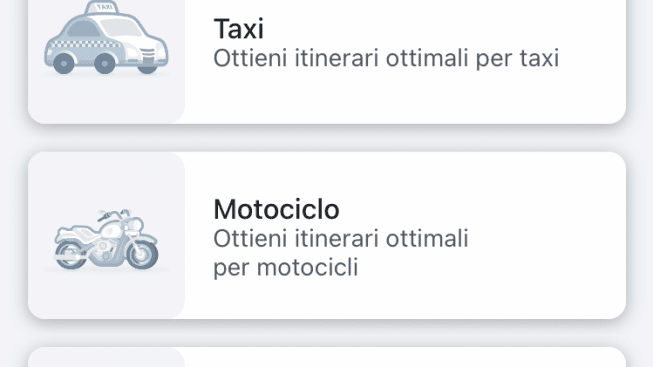653x367 pixels.
Task: Tap 'Ottieni itinerari ottimali per motocicli' description
Action: coord(341,252)
